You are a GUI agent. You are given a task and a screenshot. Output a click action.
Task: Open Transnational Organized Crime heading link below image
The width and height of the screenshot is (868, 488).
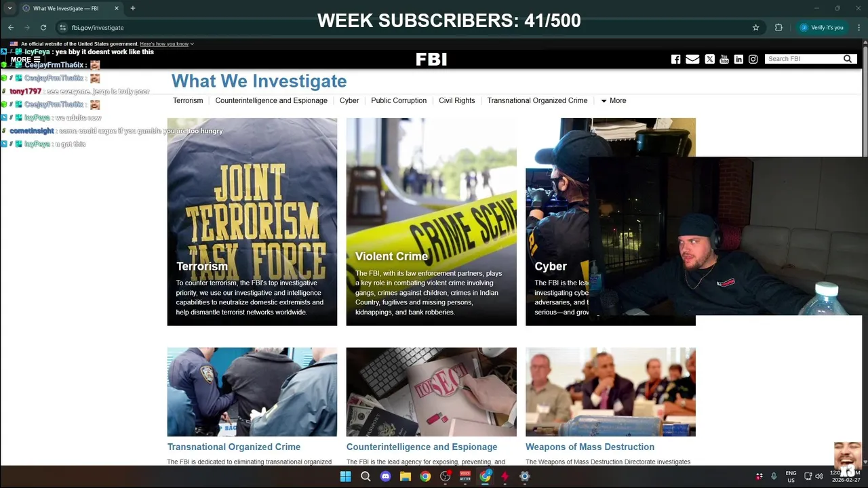(x=234, y=447)
